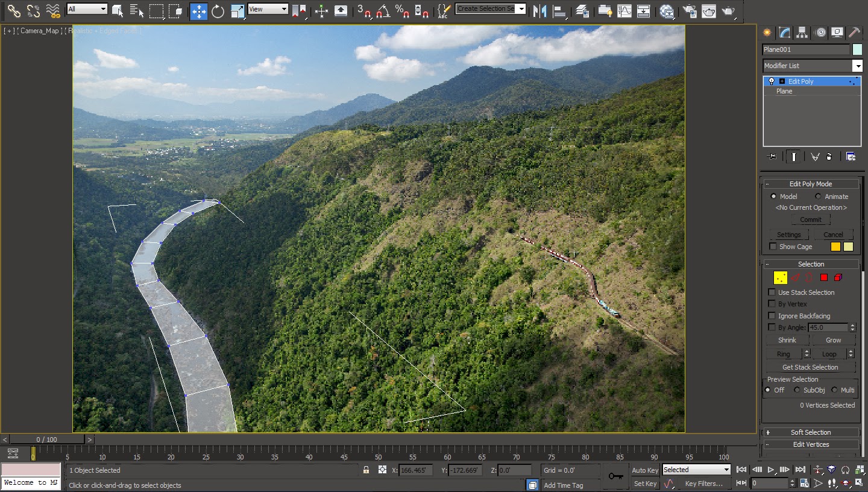Enable the Show Cage checkbox

click(x=773, y=247)
